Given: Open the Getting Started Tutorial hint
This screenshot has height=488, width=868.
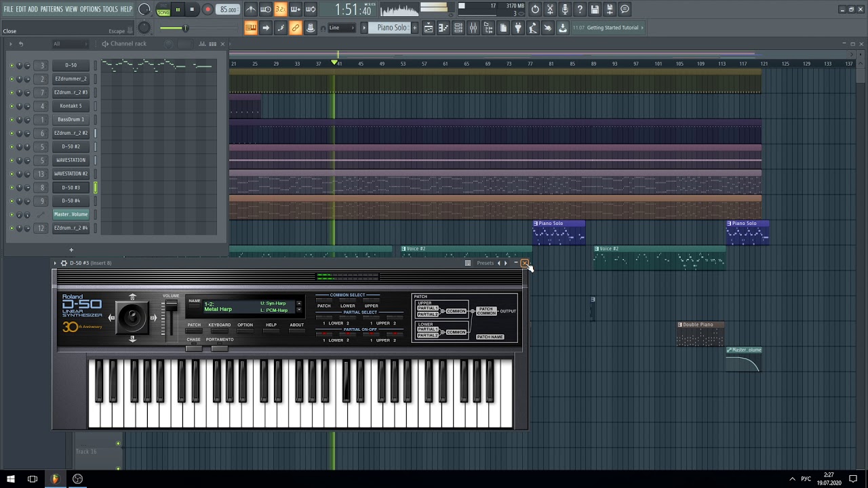Looking at the screenshot, I should click(608, 28).
